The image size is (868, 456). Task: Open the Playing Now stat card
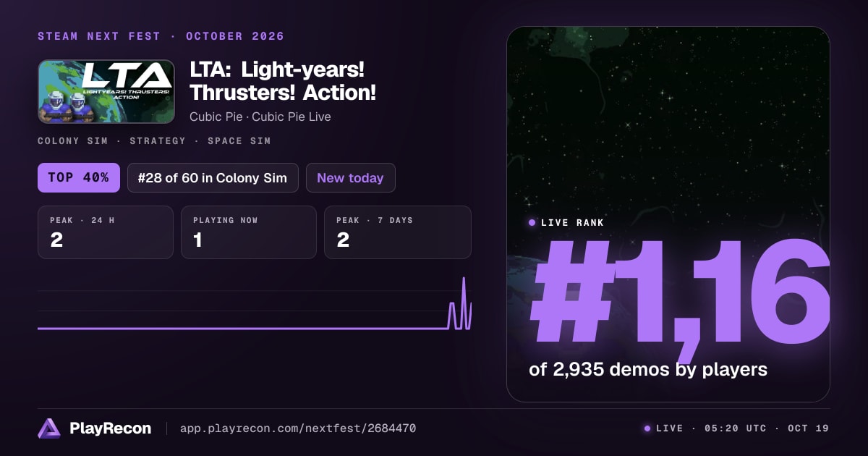point(249,232)
